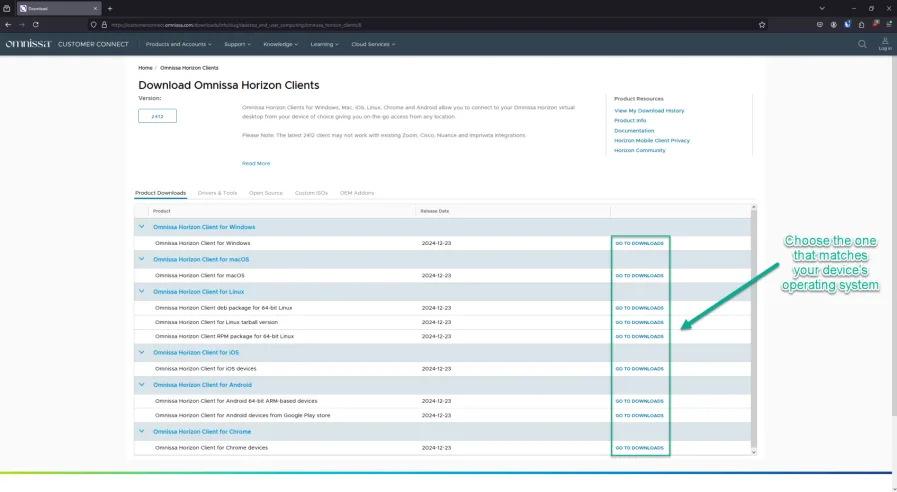Close the Download browser tab
Screen dimensions: 897x492
coord(96,9)
